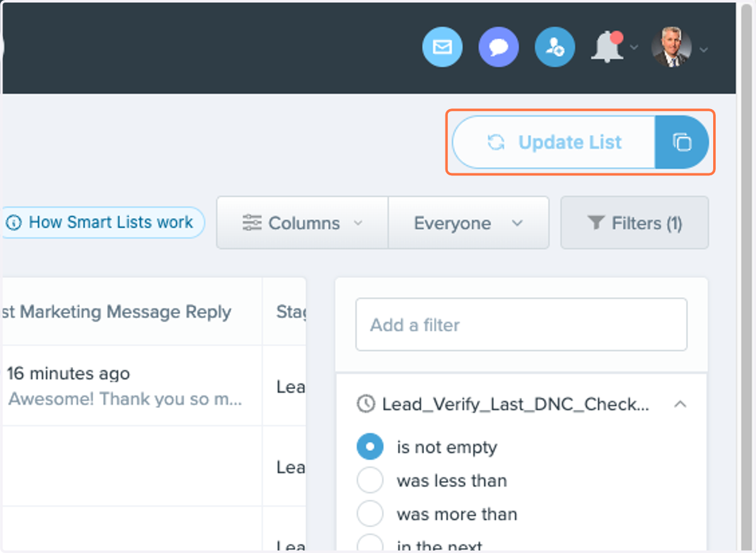Collapse the Lead_Verify_Last_DNC_Check filter
The width and height of the screenshot is (756, 553).
[x=680, y=404]
